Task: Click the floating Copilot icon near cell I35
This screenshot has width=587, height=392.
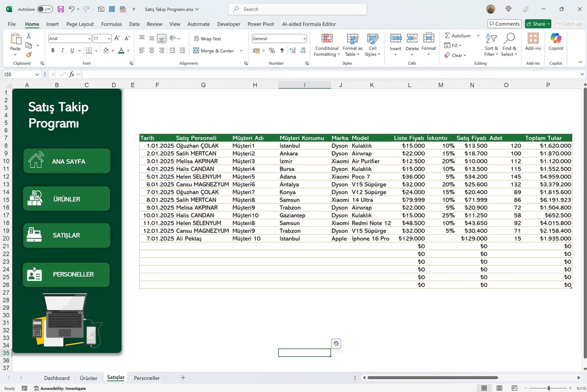Action: pos(336,343)
